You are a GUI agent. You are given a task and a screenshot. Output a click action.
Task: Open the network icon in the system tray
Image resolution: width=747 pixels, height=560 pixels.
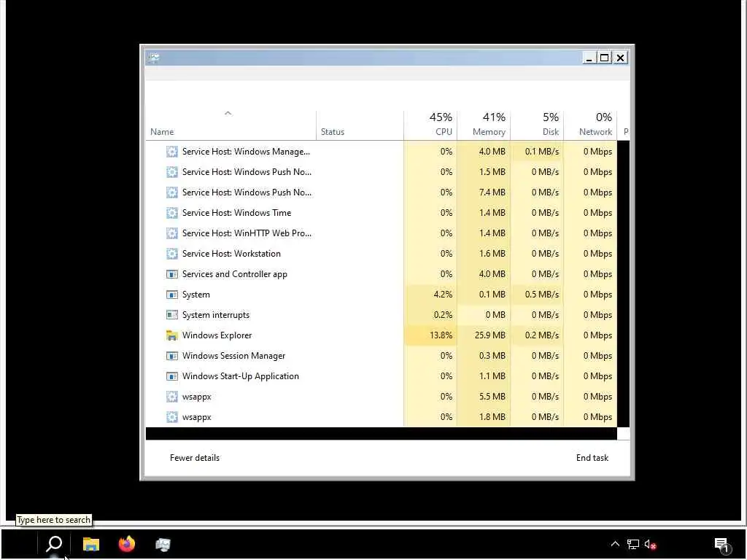[x=633, y=544]
